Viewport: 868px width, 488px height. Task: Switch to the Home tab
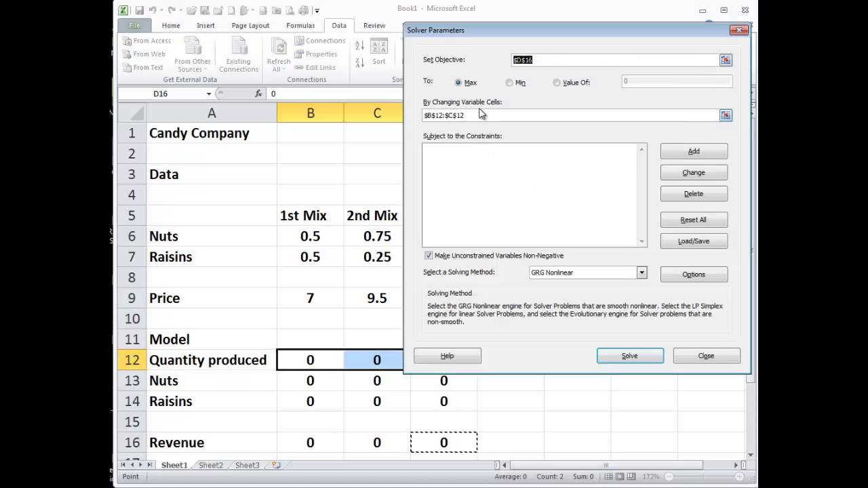click(171, 26)
